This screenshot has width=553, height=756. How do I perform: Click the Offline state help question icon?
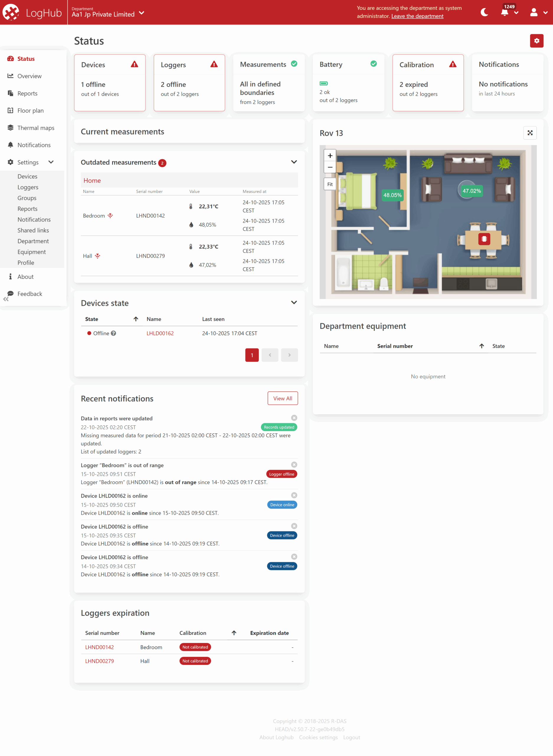tap(114, 333)
